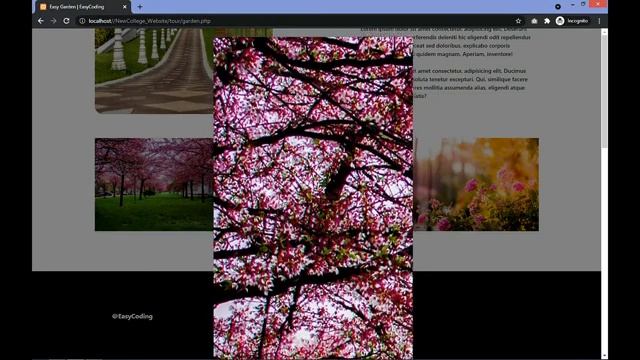Go back using the browser back arrow
Screen dimensions: 640x360
[40, 21]
